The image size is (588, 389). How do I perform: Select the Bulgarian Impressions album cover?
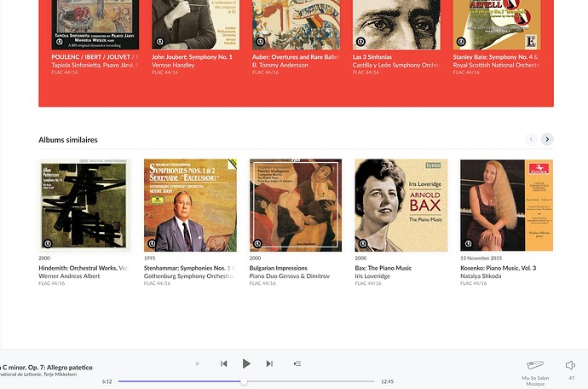tap(295, 205)
